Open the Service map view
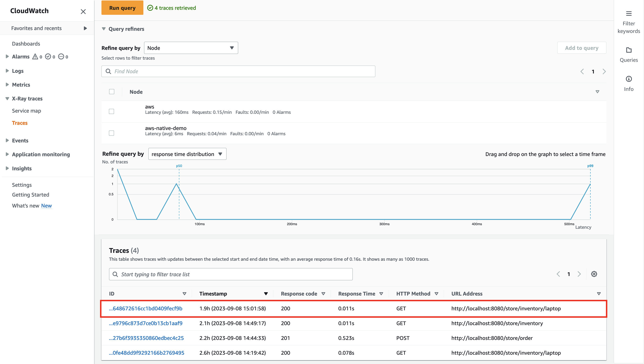 [26, 110]
